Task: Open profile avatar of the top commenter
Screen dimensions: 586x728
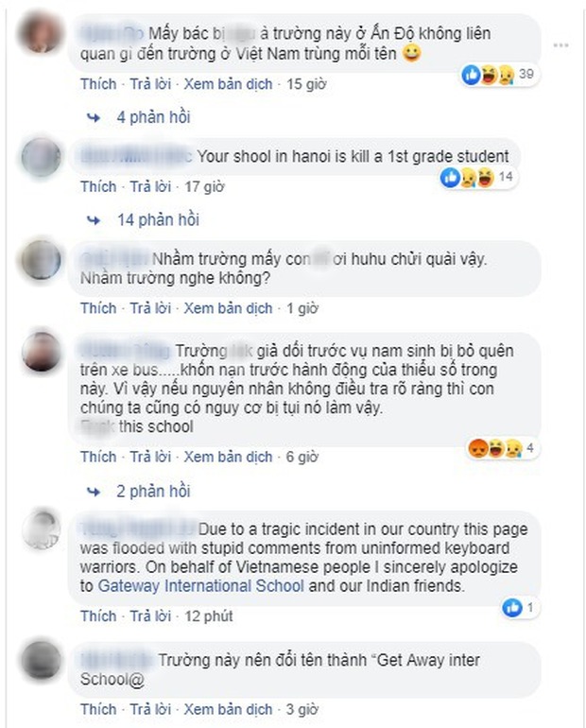Action: pos(41,33)
